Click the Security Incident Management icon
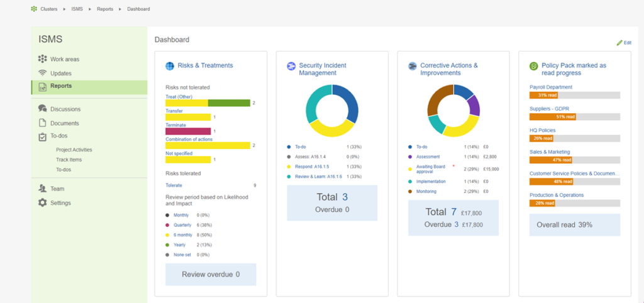This screenshot has width=644, height=303. [x=291, y=66]
